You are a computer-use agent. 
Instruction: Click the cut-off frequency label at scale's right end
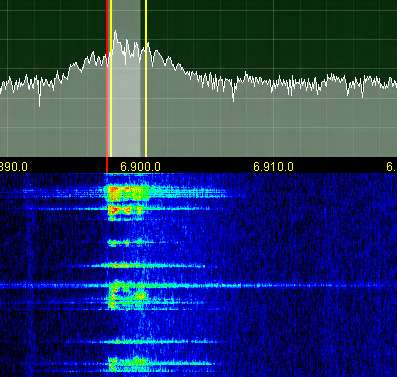(392, 166)
